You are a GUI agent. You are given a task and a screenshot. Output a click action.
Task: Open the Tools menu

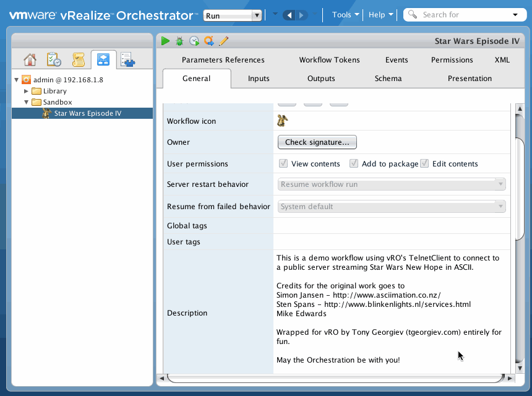[x=345, y=15]
